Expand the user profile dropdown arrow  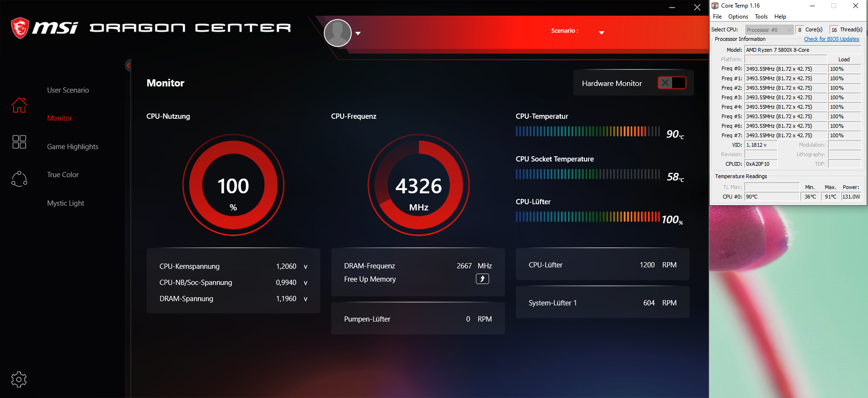point(358,33)
